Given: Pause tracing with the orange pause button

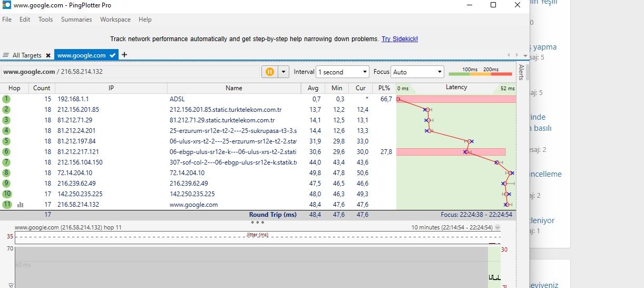Looking at the screenshot, I should [x=270, y=72].
